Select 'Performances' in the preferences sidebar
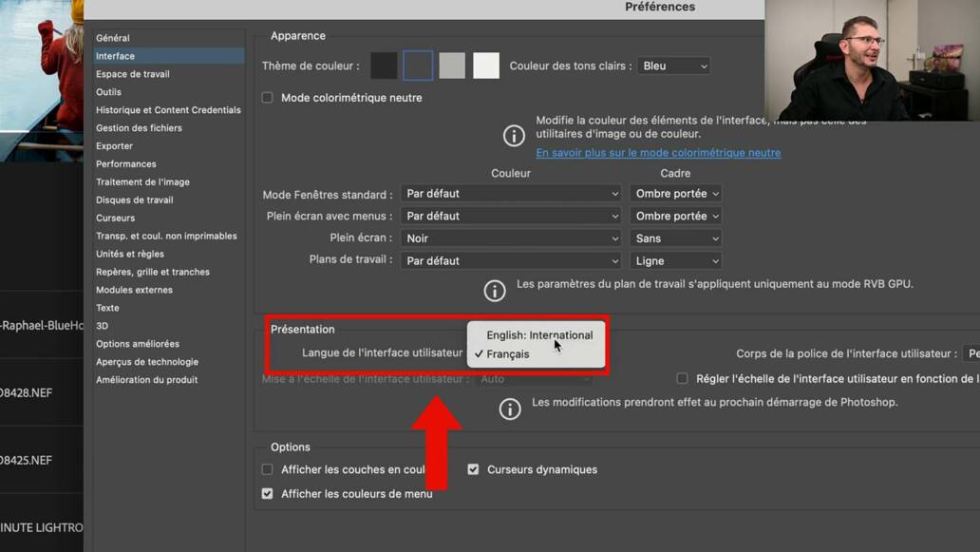The image size is (980, 552). pyautogui.click(x=124, y=163)
